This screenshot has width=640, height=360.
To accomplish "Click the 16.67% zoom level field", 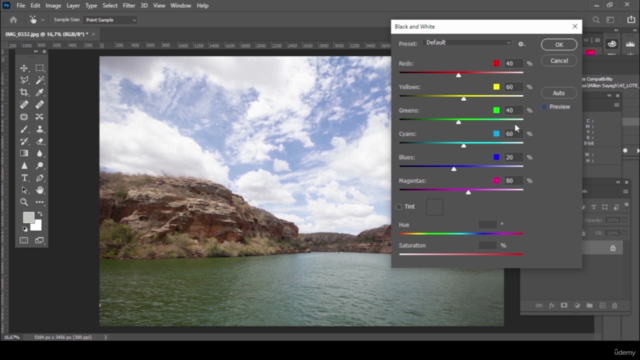I will 11,338.
